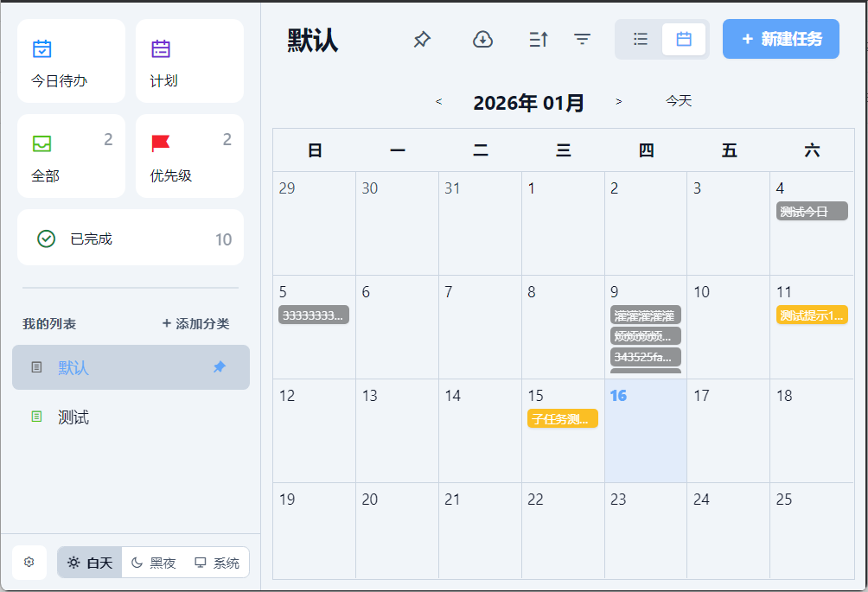Open settings gear icon

point(29,562)
